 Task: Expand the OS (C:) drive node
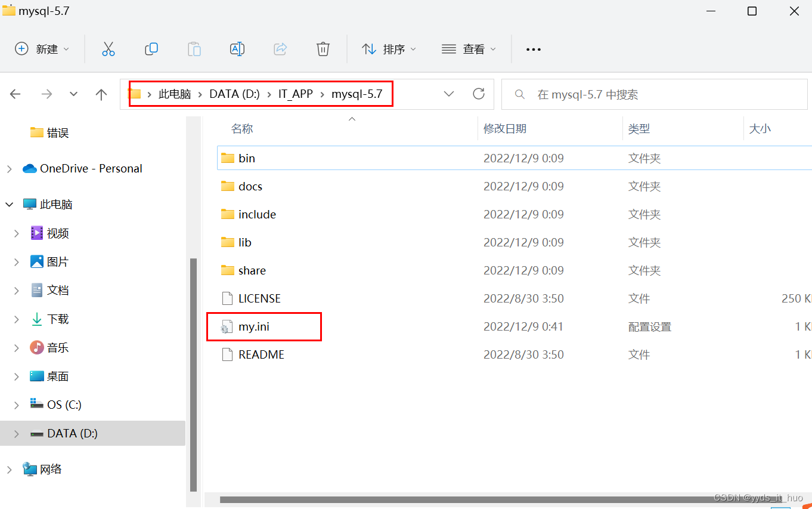(16, 405)
